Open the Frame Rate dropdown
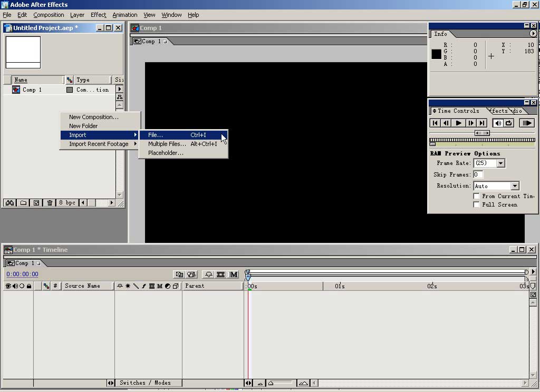The height and width of the screenshot is (392, 540). [x=500, y=163]
